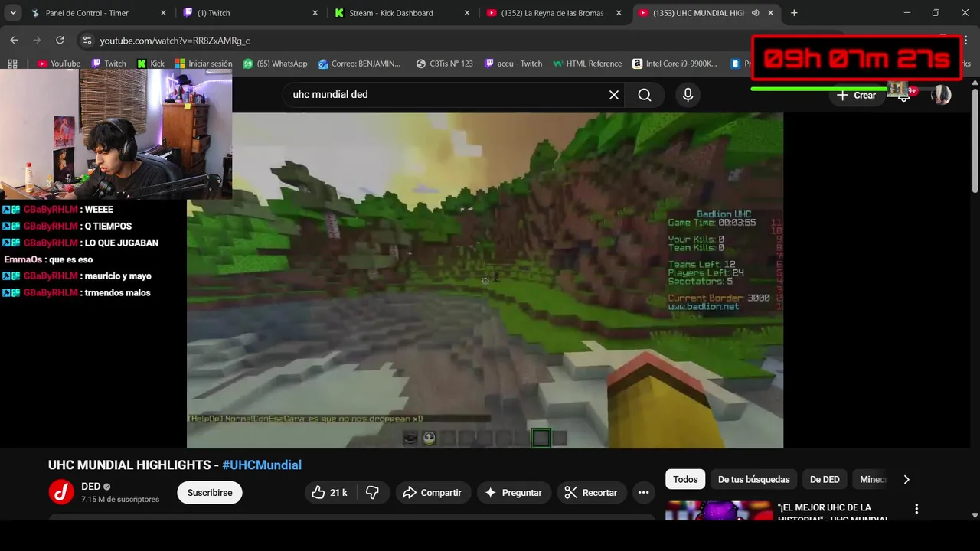Open the YouTube bookmark
The image size is (980, 551).
(58, 64)
